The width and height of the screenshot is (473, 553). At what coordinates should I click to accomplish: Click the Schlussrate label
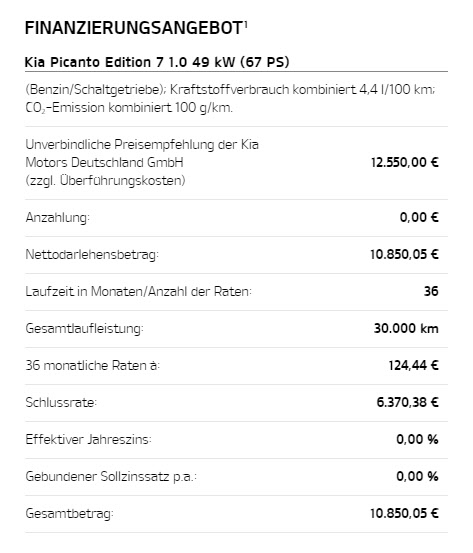pyautogui.click(x=61, y=402)
